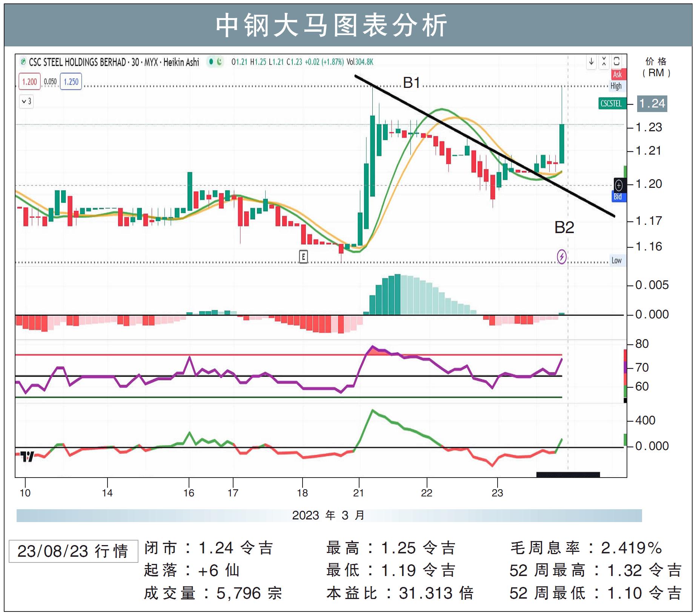Click the 1.200 sell price button
Image resolution: width=696 pixels, height=616 pixels.
tap(29, 82)
